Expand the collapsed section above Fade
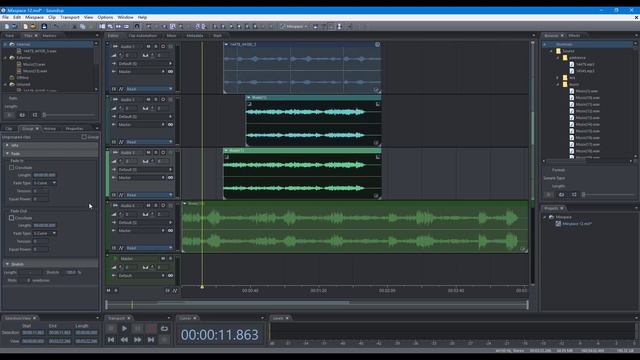 coord(7,145)
